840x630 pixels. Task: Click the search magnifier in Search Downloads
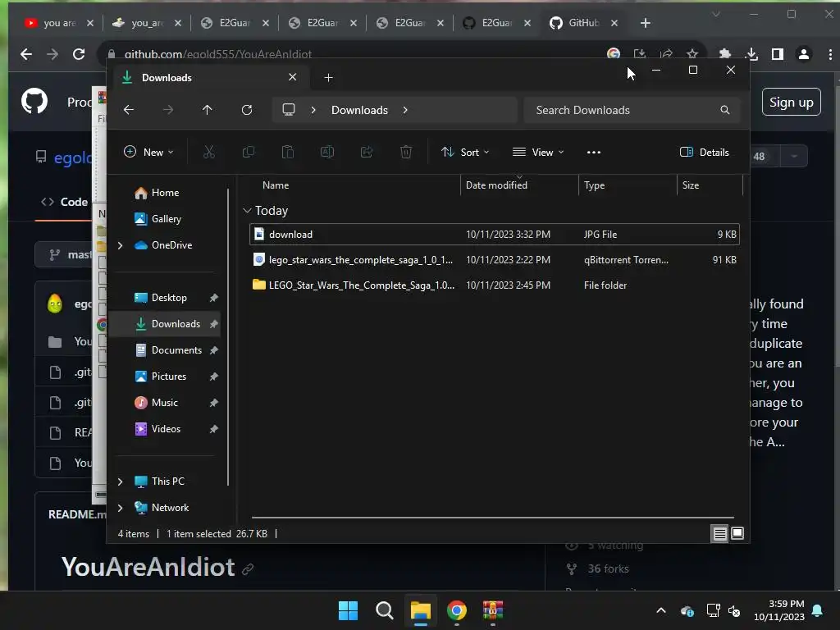pos(725,110)
